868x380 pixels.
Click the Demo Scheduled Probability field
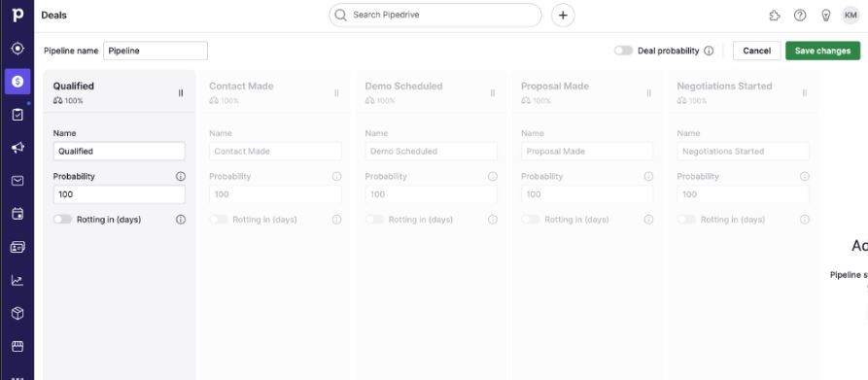click(x=432, y=194)
